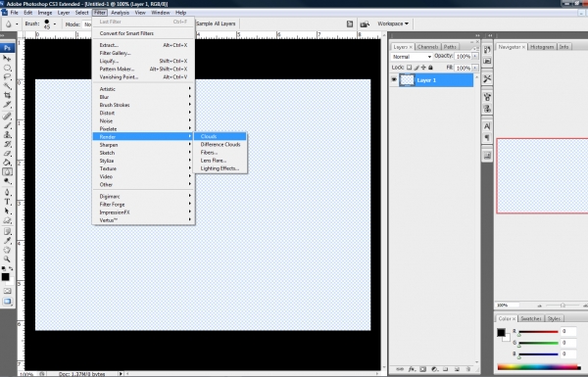Open the Image menu
Screen dimensions: 588x377
(45, 13)
